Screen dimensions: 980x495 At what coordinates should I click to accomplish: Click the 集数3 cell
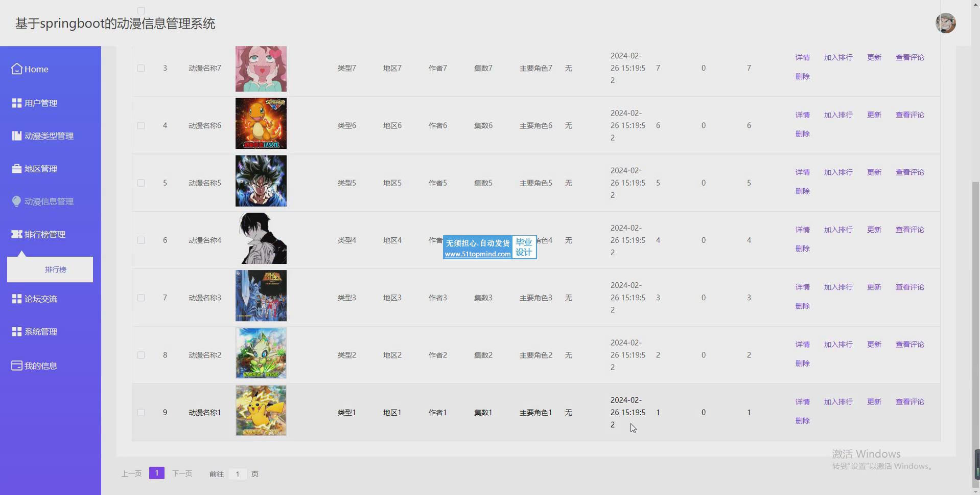pos(483,298)
